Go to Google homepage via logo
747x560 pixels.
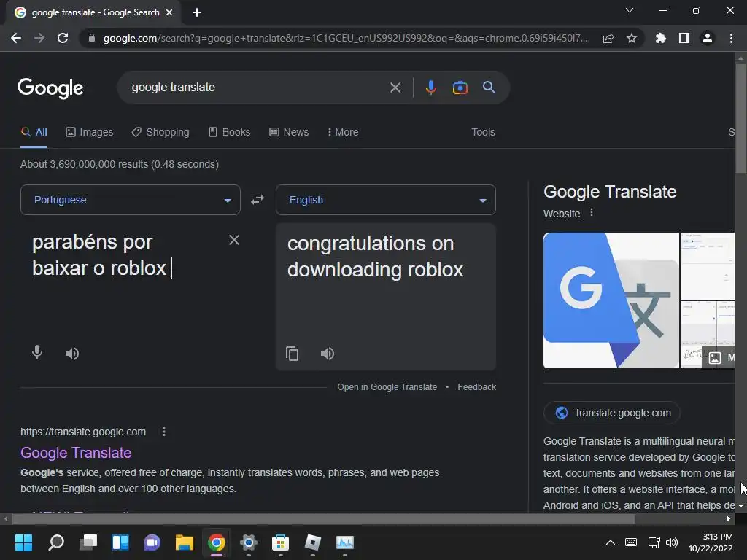(x=50, y=88)
